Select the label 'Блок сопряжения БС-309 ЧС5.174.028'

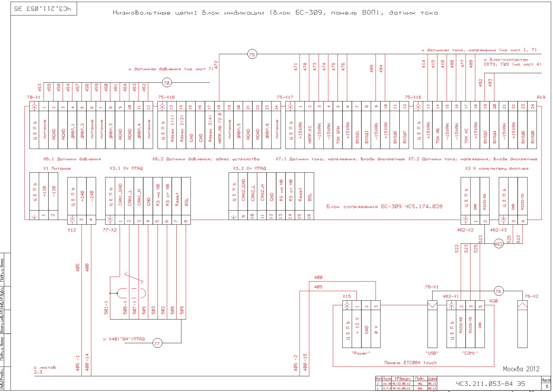coord(384,206)
